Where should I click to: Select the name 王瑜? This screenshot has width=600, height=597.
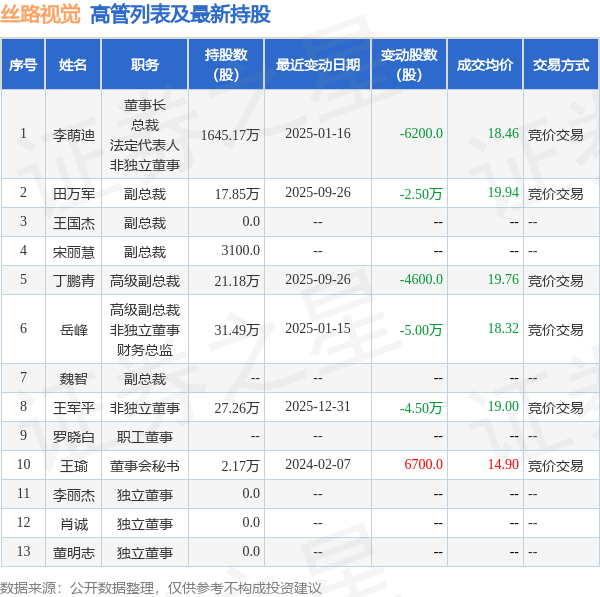tap(73, 466)
